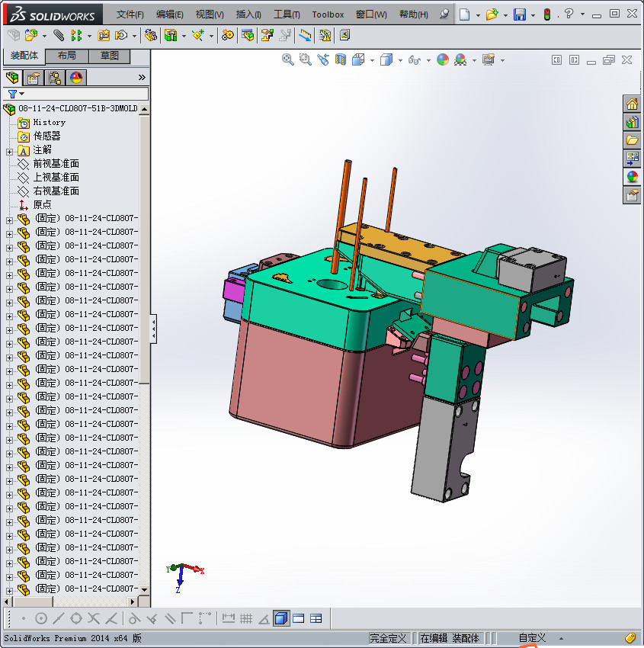Screen dimensions: 644x648
Task: Click the Save toolbar icon
Action: 520,14
